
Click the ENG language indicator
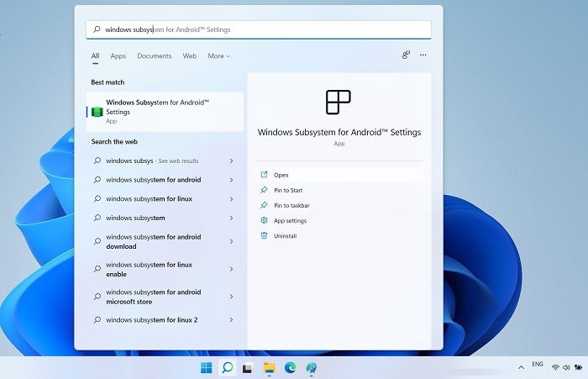click(x=538, y=364)
